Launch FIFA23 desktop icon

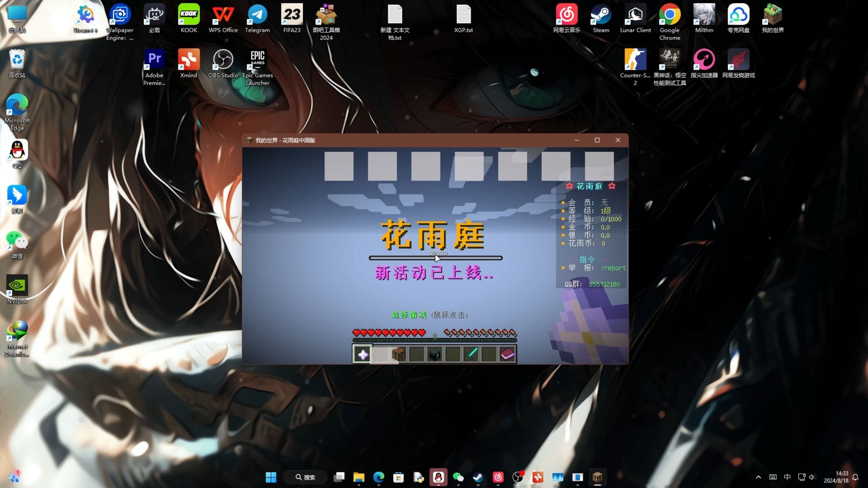(292, 19)
